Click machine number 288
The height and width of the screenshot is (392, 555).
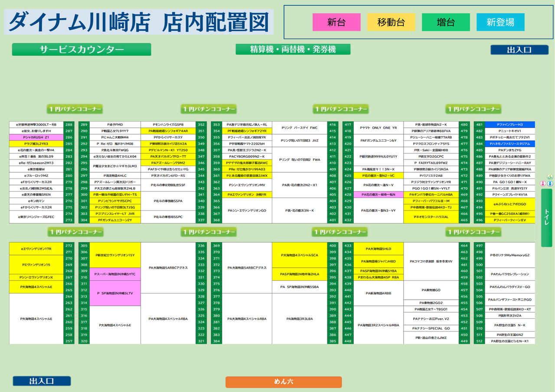point(69,125)
